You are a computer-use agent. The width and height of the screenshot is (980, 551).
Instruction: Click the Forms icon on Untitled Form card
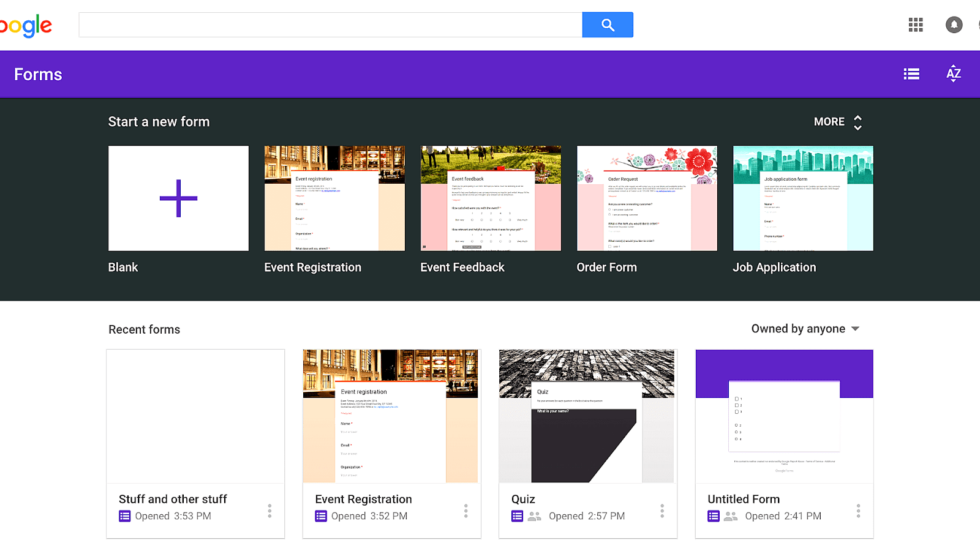pos(713,516)
